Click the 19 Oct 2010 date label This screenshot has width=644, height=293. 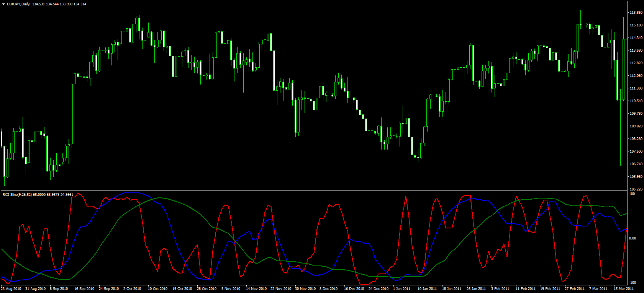pyautogui.click(x=182, y=289)
